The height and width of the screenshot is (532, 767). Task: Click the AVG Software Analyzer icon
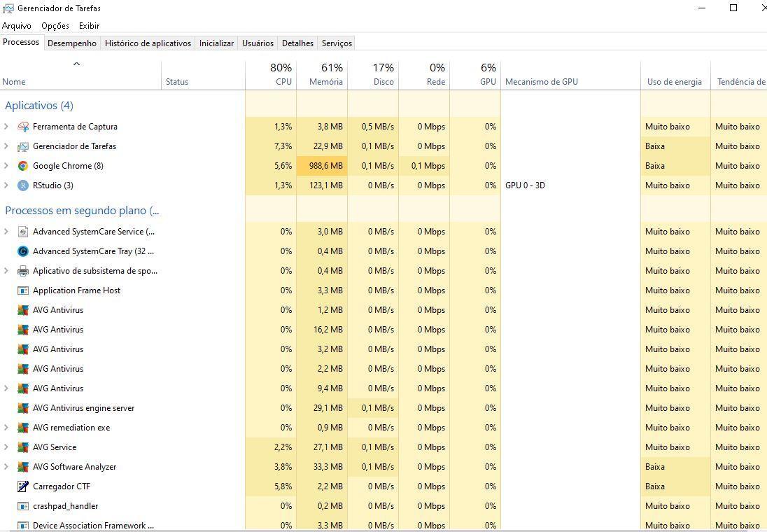[23, 466]
